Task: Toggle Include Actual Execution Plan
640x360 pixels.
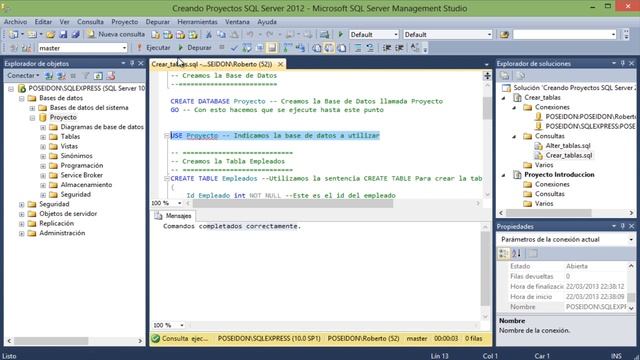Action: 288,48
